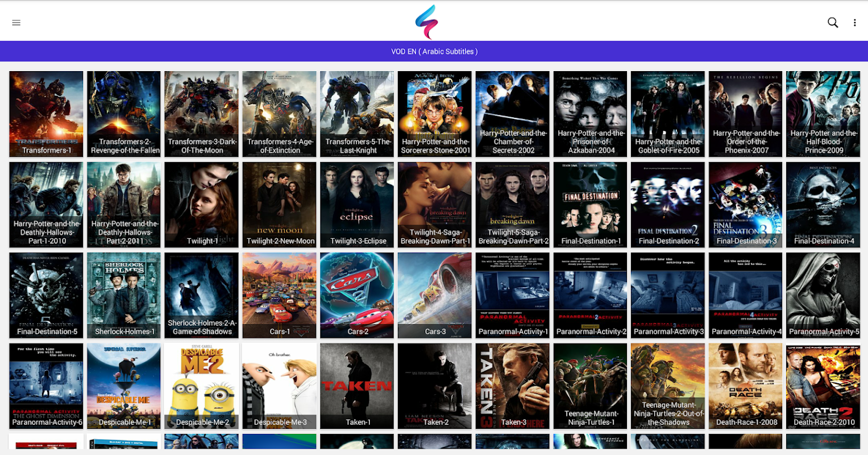Select Paranormal-Activity-6 poster

tap(46, 386)
